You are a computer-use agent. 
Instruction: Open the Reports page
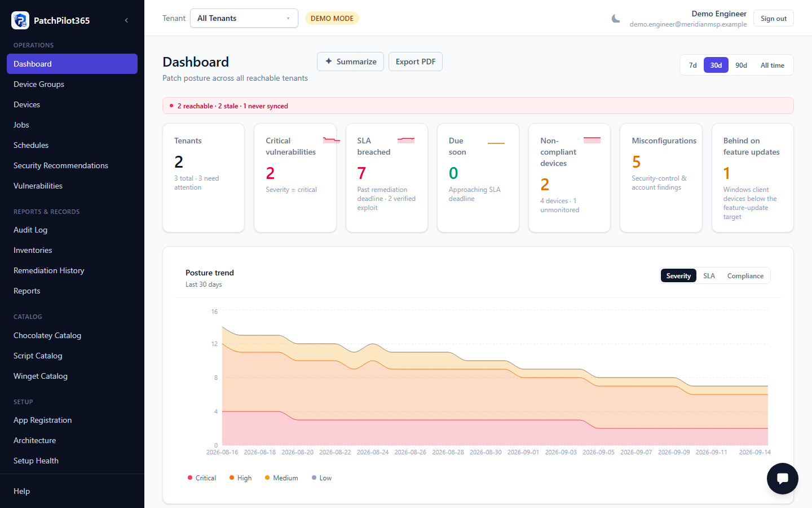(72, 291)
